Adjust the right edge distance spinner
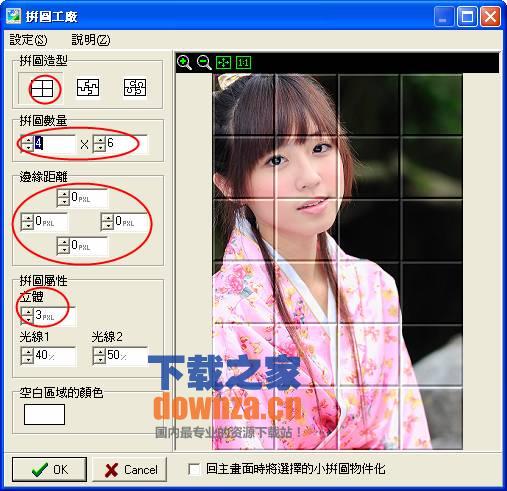Viewport: 507px width, 491px height. (107, 222)
